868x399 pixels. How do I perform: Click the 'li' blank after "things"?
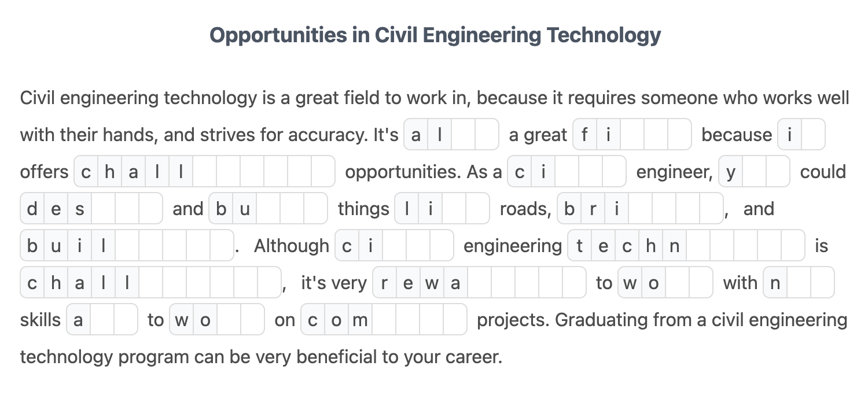point(443,209)
